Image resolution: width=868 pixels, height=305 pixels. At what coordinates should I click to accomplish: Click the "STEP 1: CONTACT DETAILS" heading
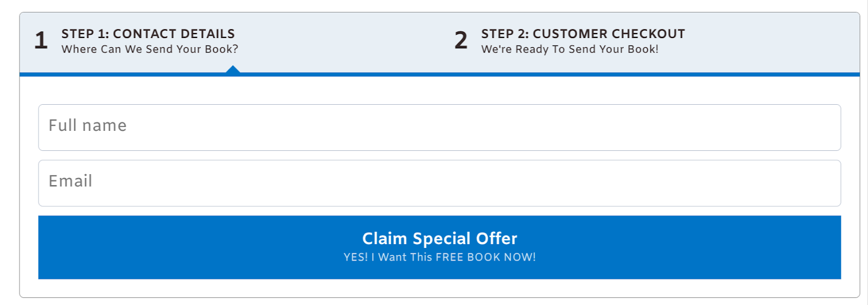tap(148, 34)
